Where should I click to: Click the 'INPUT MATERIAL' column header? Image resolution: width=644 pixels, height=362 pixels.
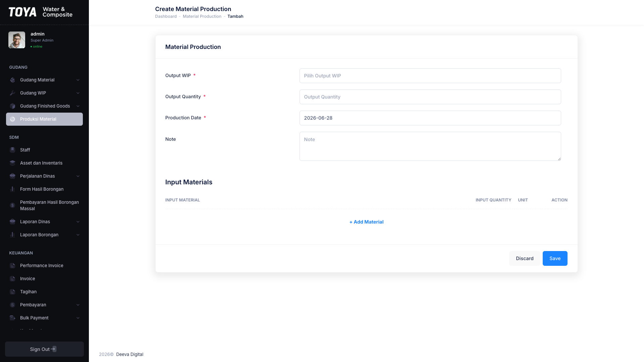click(182, 200)
